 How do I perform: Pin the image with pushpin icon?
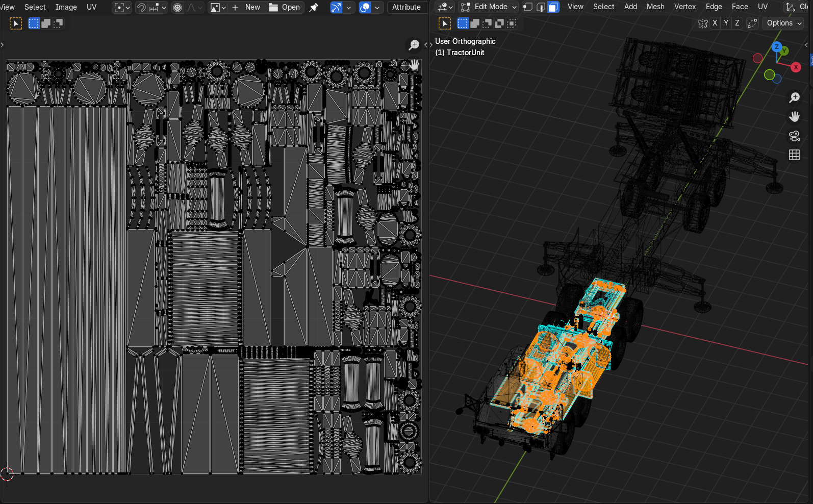(314, 7)
